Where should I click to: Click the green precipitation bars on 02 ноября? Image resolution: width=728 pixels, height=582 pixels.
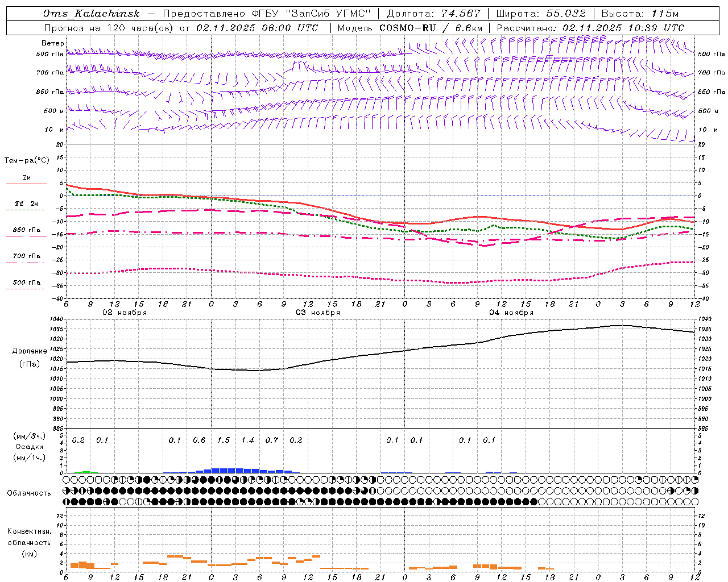pyautogui.click(x=86, y=472)
